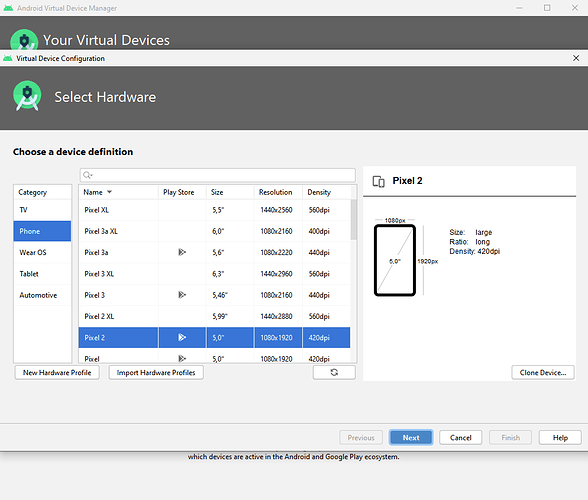
Task: Select the Pixel 3a XL device row
Action: coord(214,231)
